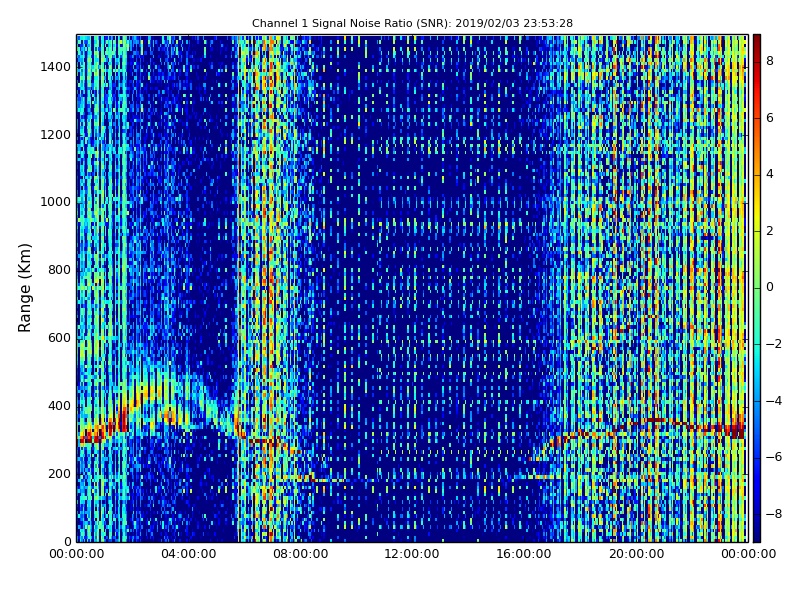The width and height of the screenshot is (800, 600).
Task: Click the 200 range tick label
Action: pyautogui.click(x=59, y=474)
